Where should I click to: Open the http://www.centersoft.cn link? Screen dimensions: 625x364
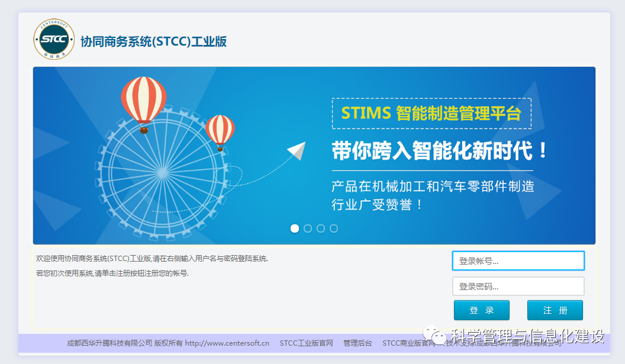pos(227,343)
